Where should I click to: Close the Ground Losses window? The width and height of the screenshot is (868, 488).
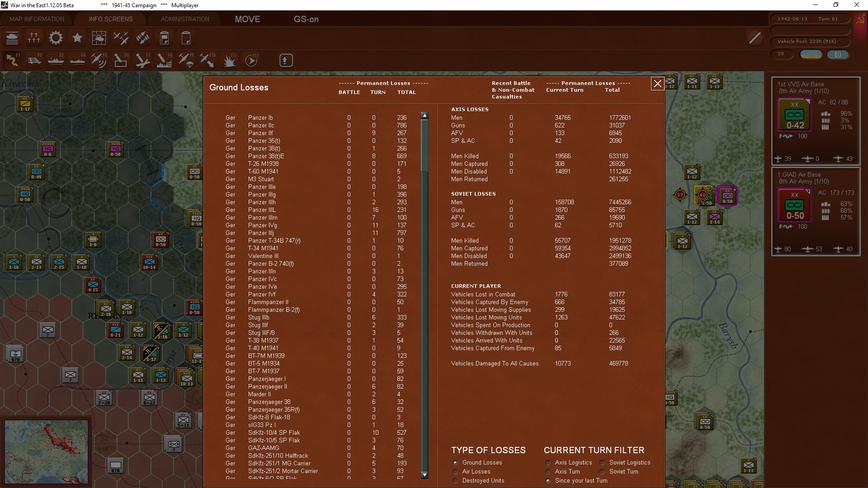point(657,84)
